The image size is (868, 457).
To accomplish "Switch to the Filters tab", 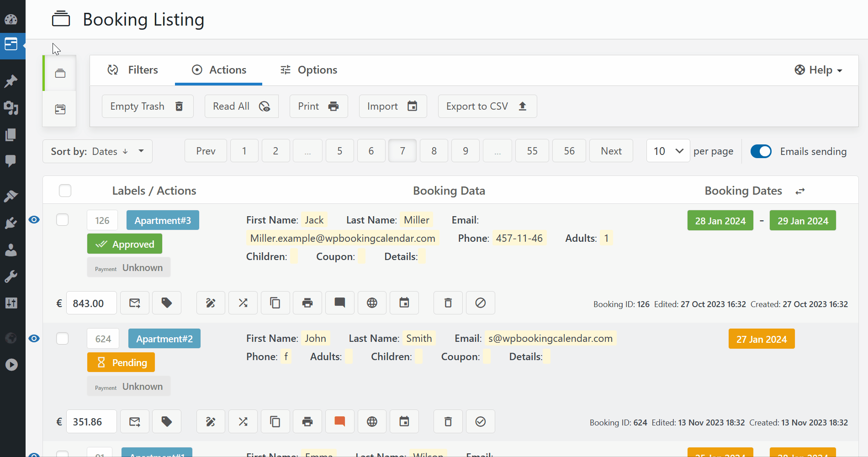I will click(x=132, y=70).
